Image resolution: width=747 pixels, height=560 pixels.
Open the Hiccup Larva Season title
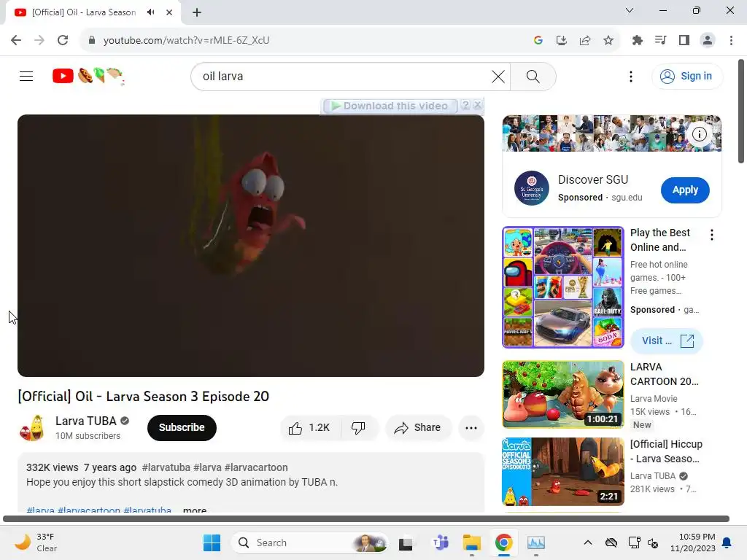click(x=666, y=451)
